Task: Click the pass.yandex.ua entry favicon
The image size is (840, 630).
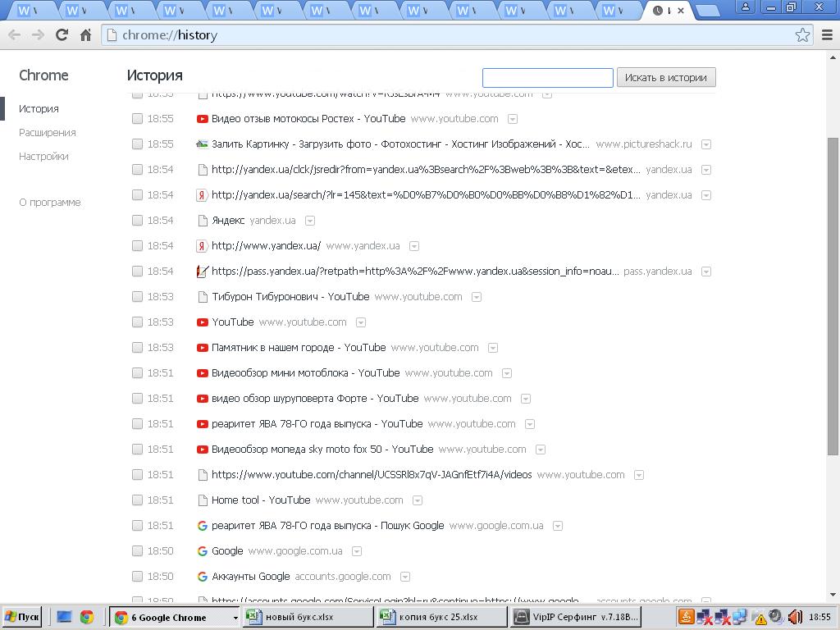Action: [202, 272]
